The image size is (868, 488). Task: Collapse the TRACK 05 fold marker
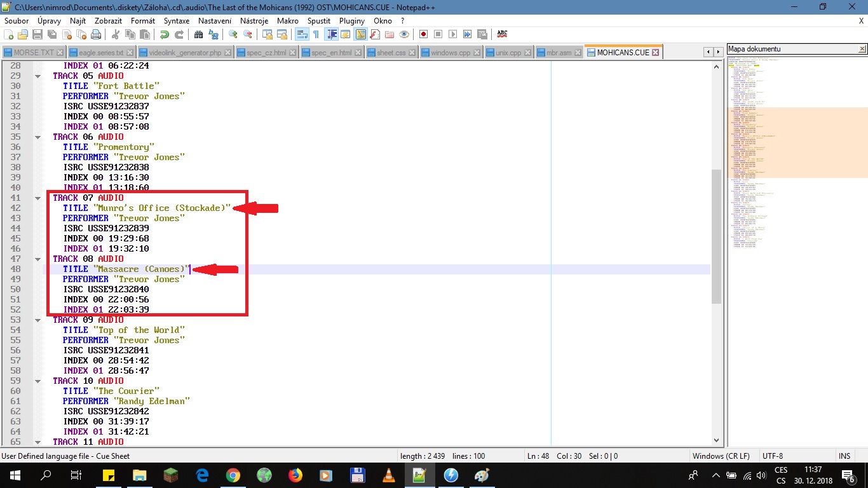pos(38,76)
